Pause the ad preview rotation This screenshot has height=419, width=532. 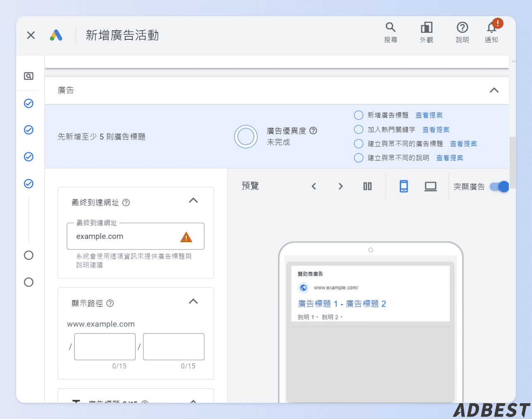[367, 186]
